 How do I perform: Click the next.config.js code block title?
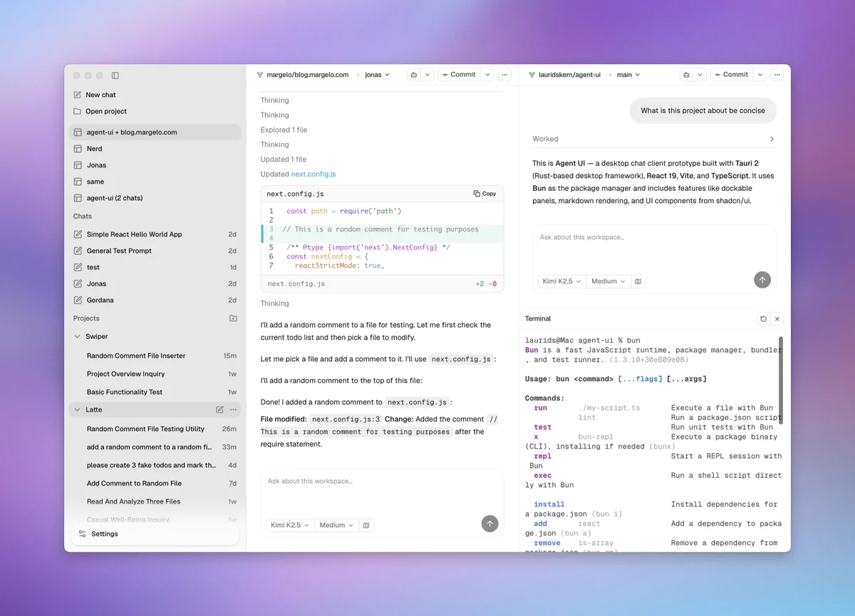pos(296,194)
